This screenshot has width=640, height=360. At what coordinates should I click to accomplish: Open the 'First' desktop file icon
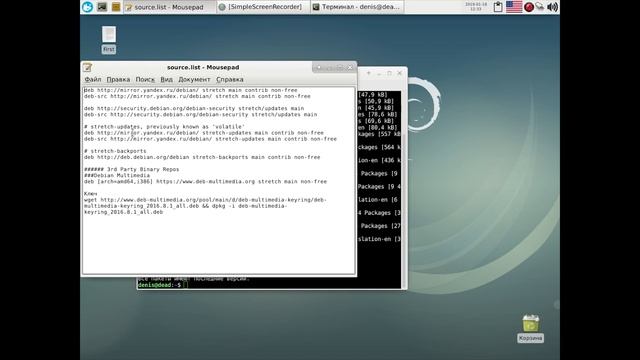(109, 40)
